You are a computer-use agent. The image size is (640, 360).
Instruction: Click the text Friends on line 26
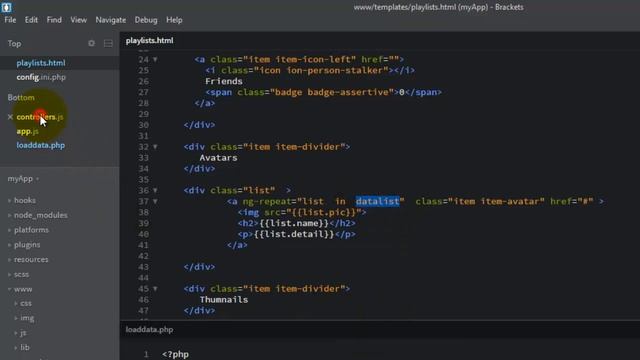click(224, 81)
